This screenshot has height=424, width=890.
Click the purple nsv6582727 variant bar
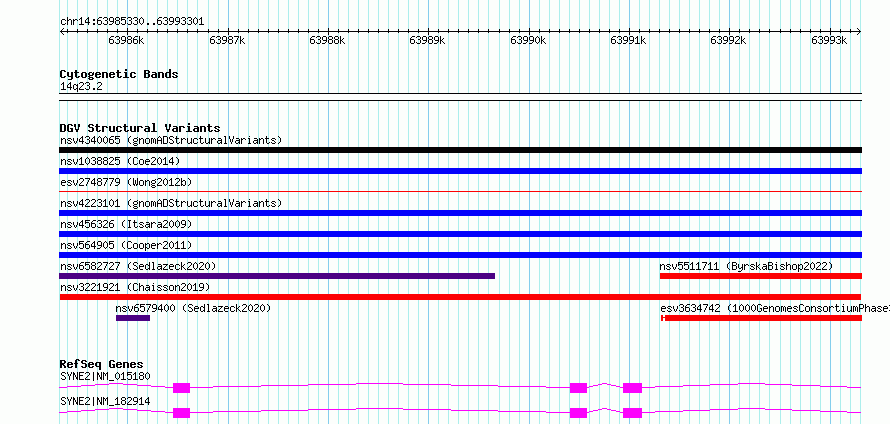click(x=277, y=276)
